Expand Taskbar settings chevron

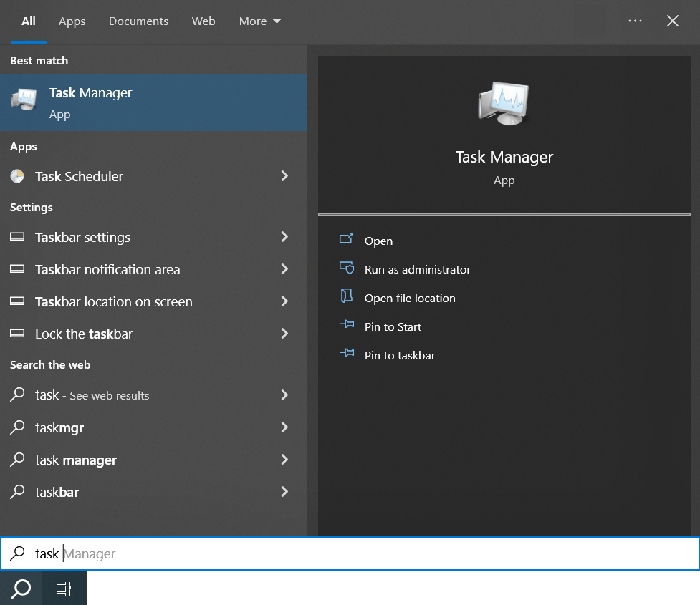tap(284, 237)
